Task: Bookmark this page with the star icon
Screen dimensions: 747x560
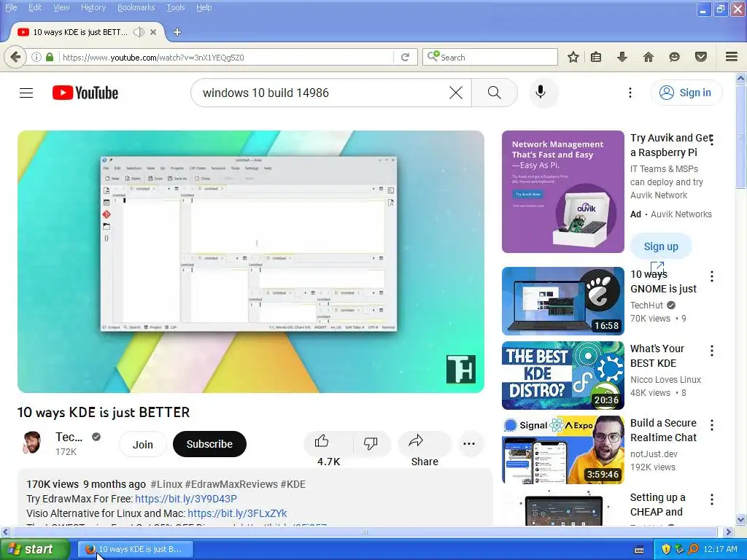Action: point(573,57)
